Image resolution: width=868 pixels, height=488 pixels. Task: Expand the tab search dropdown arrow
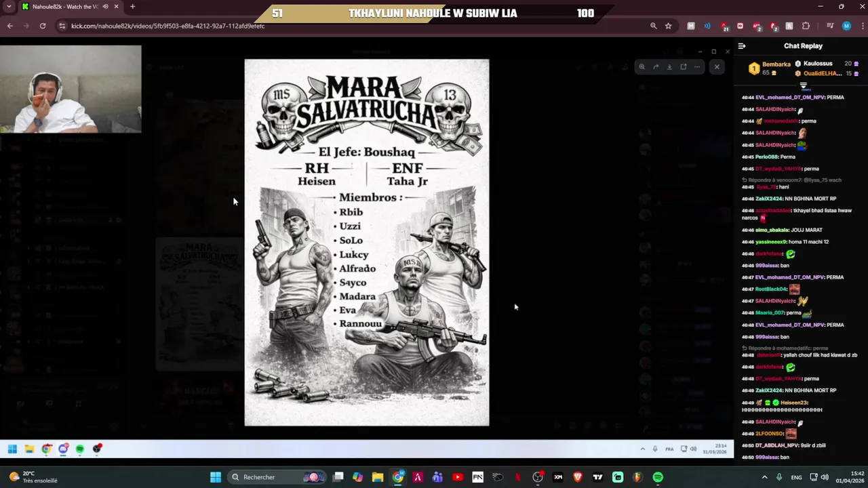[x=9, y=7]
